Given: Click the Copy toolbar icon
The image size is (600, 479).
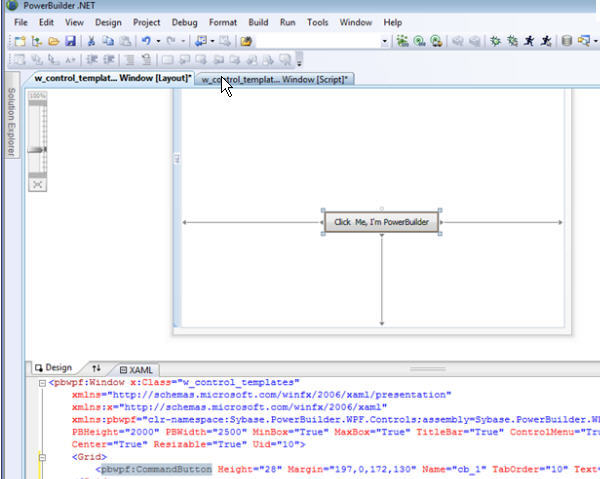Looking at the screenshot, I should tap(108, 41).
